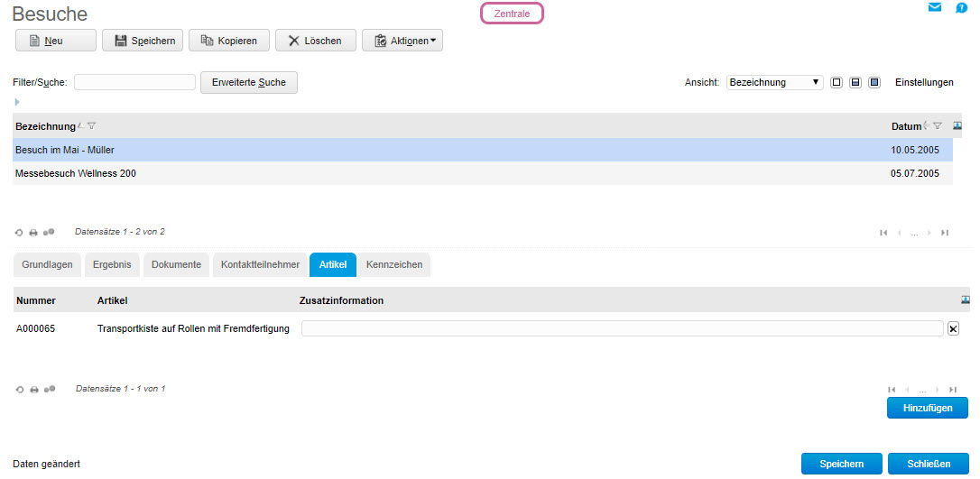Click circles icon beside Datensätze 1 - 1 von 1

(x=49, y=389)
